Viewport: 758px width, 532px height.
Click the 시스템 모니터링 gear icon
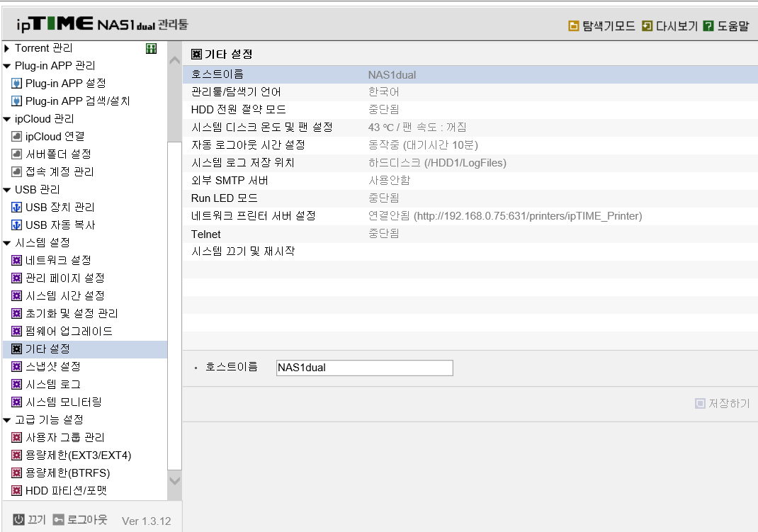(16, 402)
